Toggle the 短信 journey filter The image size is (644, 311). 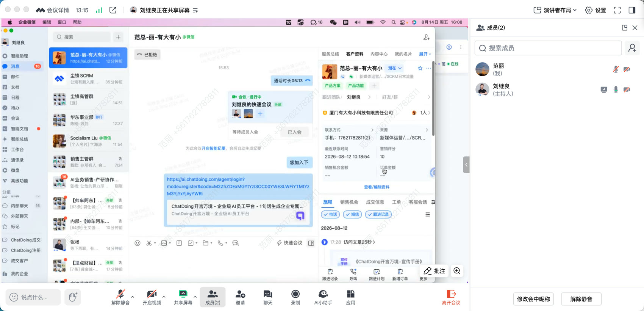click(352, 214)
